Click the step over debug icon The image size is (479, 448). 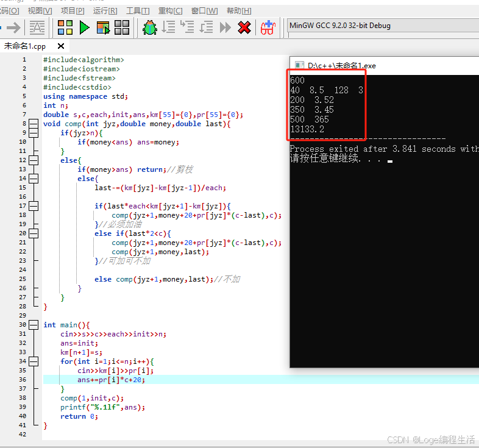[x=168, y=27]
